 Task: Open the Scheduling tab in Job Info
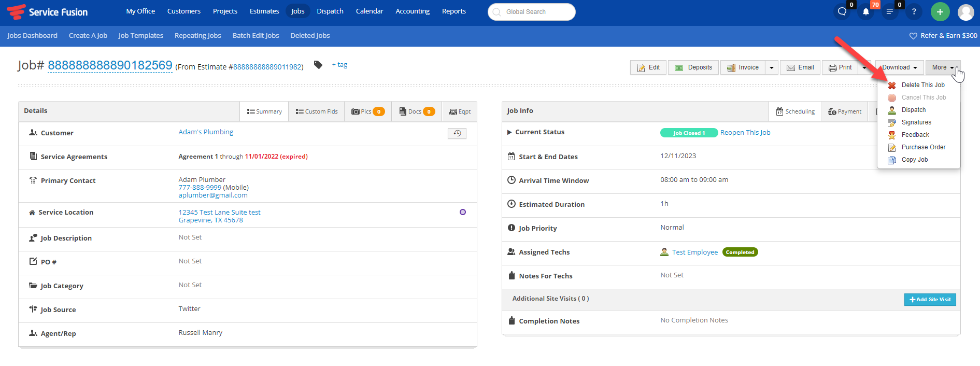[x=795, y=111]
